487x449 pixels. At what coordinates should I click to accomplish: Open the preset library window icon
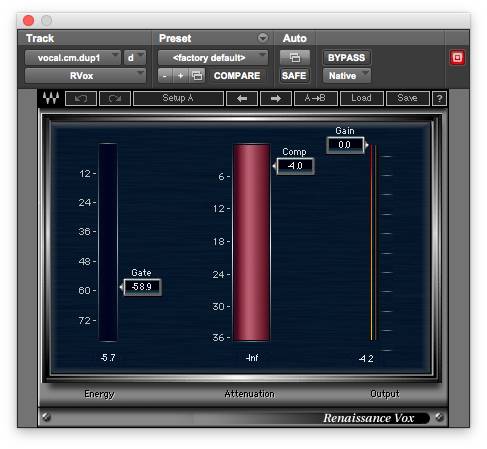197,76
